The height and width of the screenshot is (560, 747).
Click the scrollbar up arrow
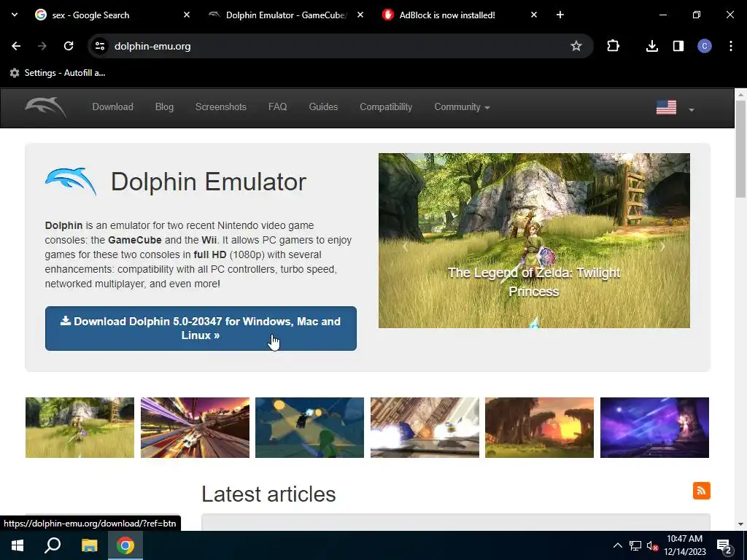[x=740, y=94]
